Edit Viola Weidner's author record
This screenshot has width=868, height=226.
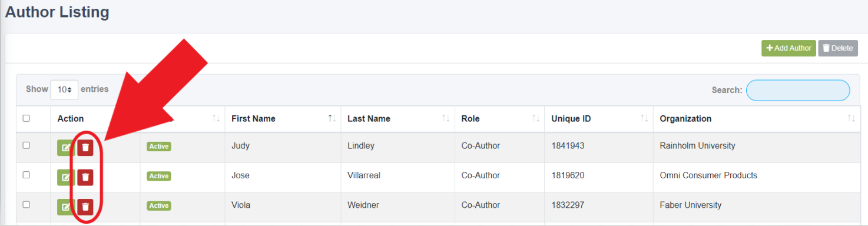point(65,206)
